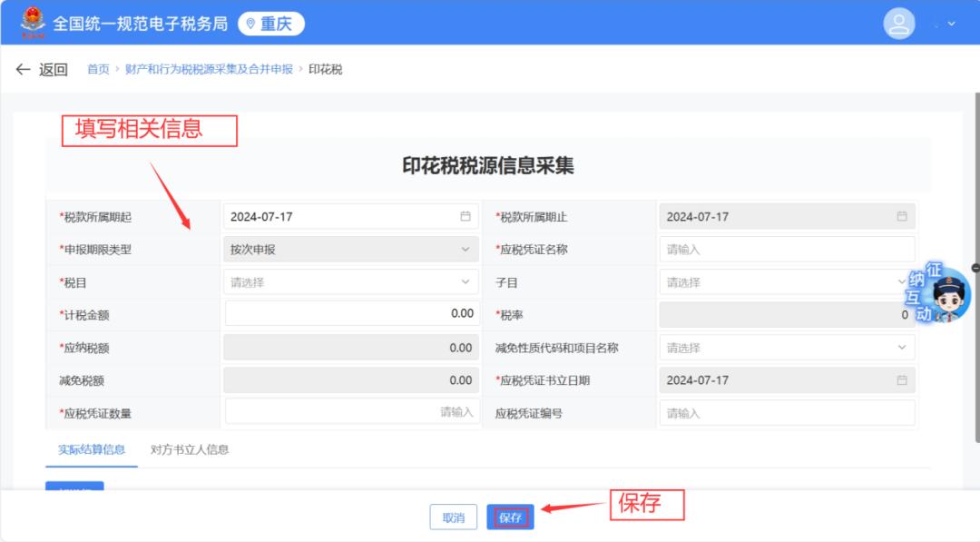Open calendar icon for 税款所属期起
Screen dimensions: 980x542
(465, 217)
